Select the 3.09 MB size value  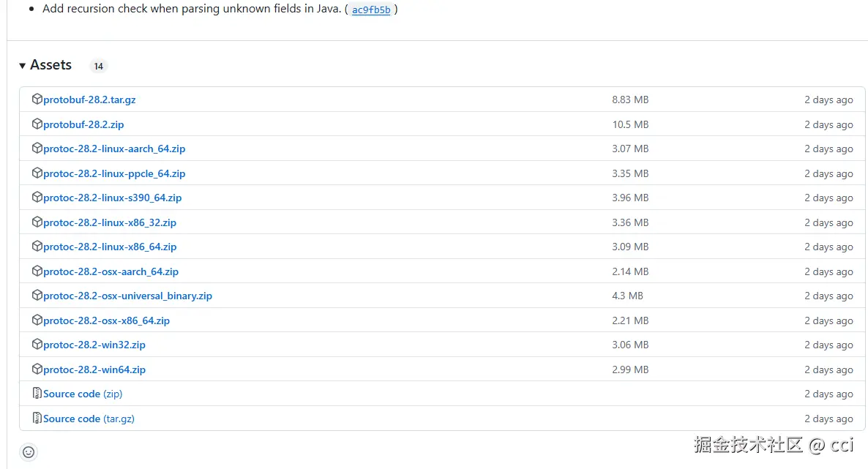coord(630,247)
